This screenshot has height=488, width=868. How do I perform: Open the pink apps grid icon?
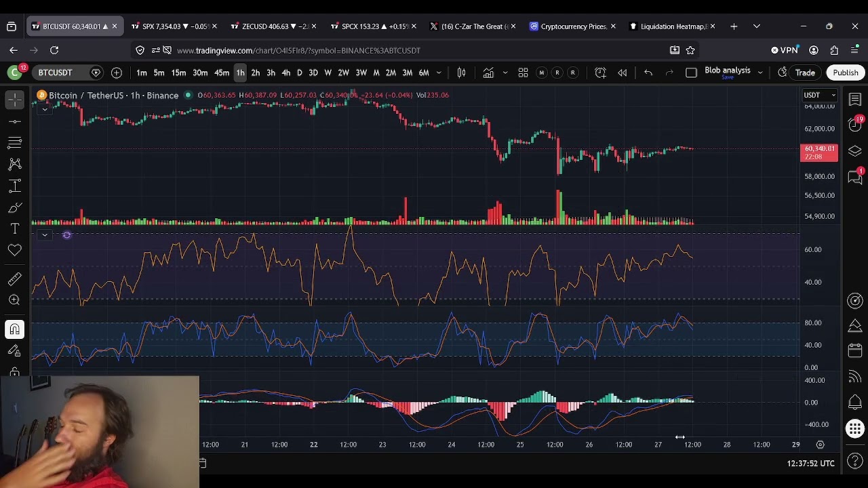point(855,429)
